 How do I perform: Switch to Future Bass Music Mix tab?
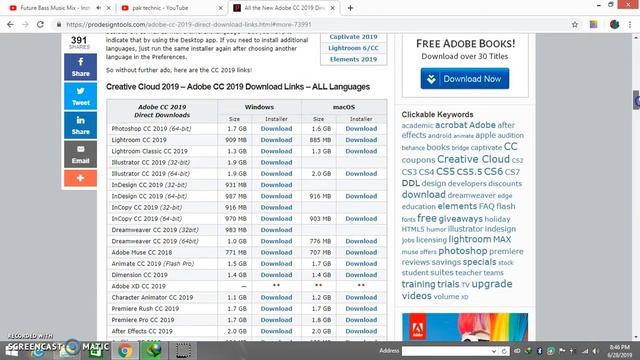(x=54, y=8)
